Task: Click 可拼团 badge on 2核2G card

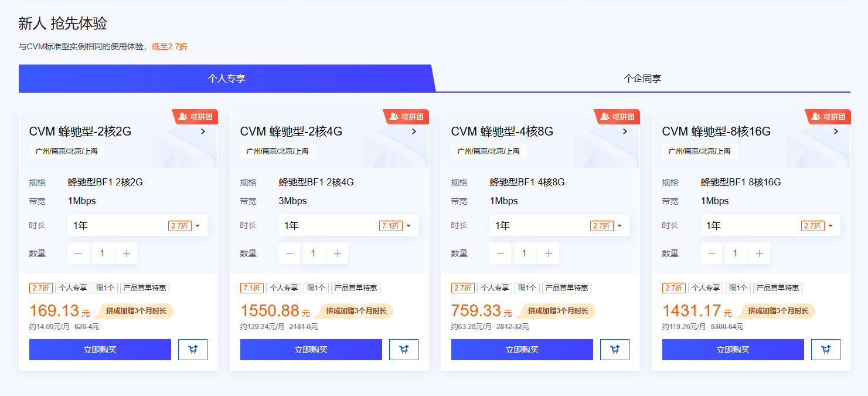Action: click(x=195, y=117)
